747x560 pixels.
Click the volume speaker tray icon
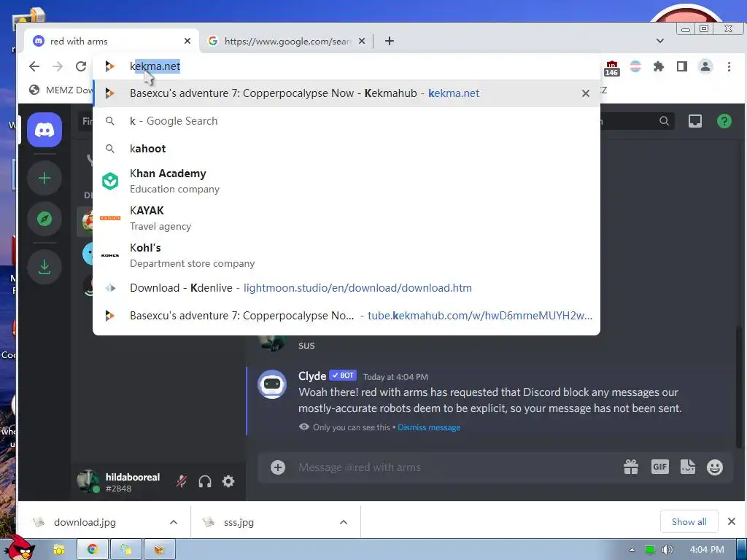click(667, 550)
